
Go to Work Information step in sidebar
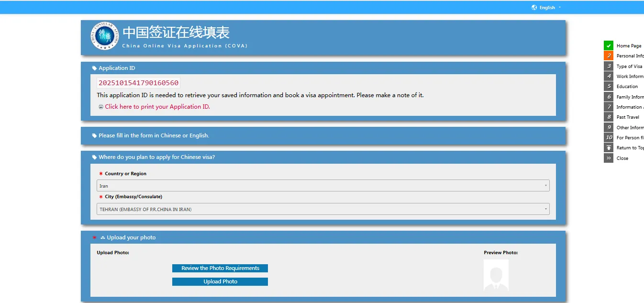click(630, 77)
